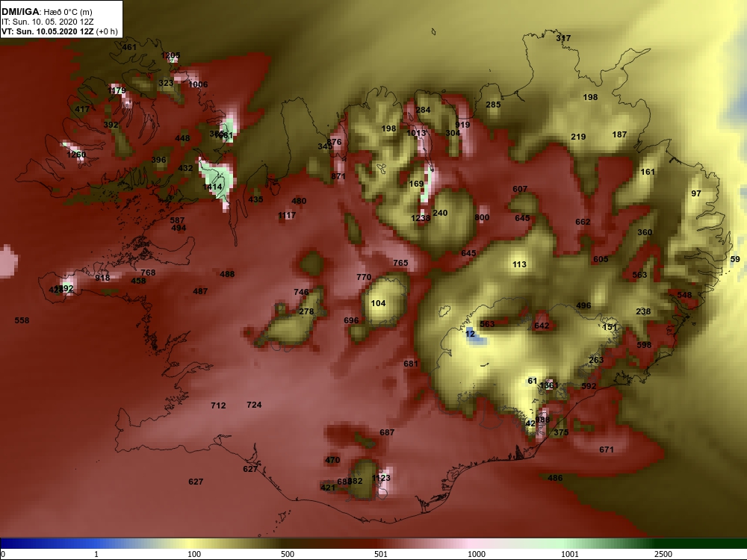
Task: Click the map value 1260
Action: pyautogui.click(x=76, y=155)
